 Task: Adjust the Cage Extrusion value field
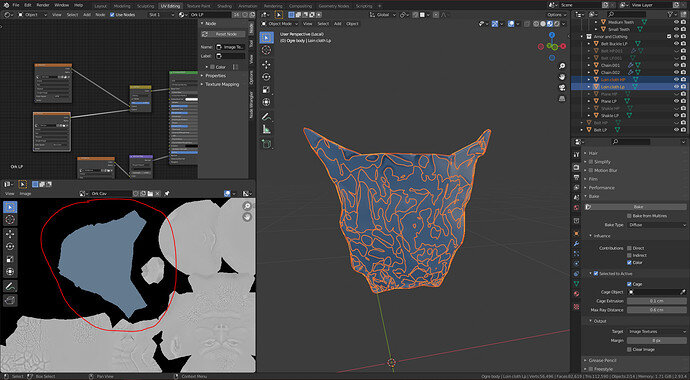coord(657,301)
